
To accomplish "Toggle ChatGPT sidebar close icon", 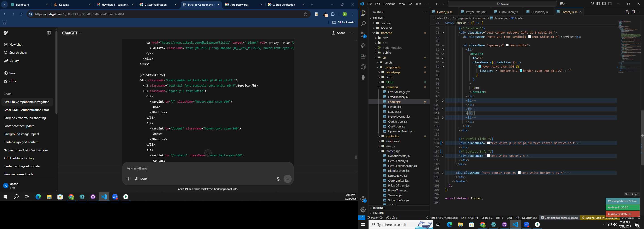I will (49, 33).
